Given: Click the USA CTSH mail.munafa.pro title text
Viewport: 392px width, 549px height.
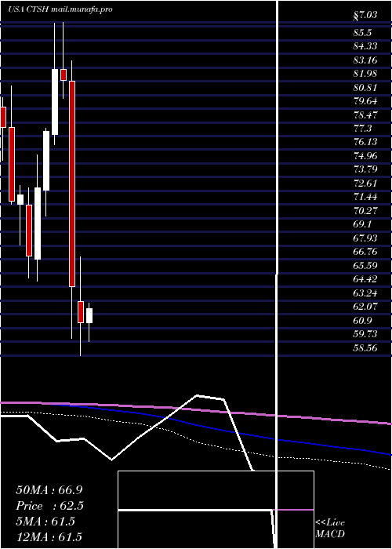Looking at the screenshot, I should point(60,9).
